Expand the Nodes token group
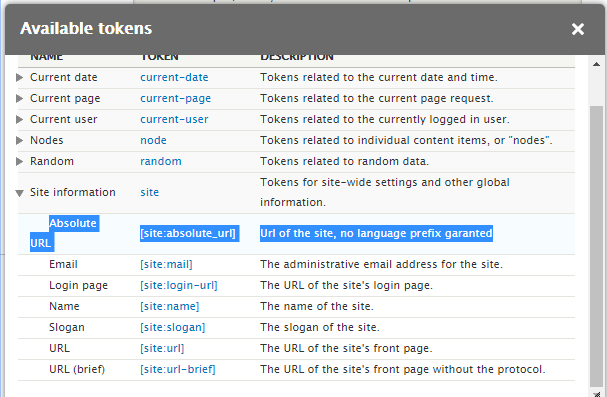This screenshot has height=397, width=607. pyautogui.click(x=19, y=140)
